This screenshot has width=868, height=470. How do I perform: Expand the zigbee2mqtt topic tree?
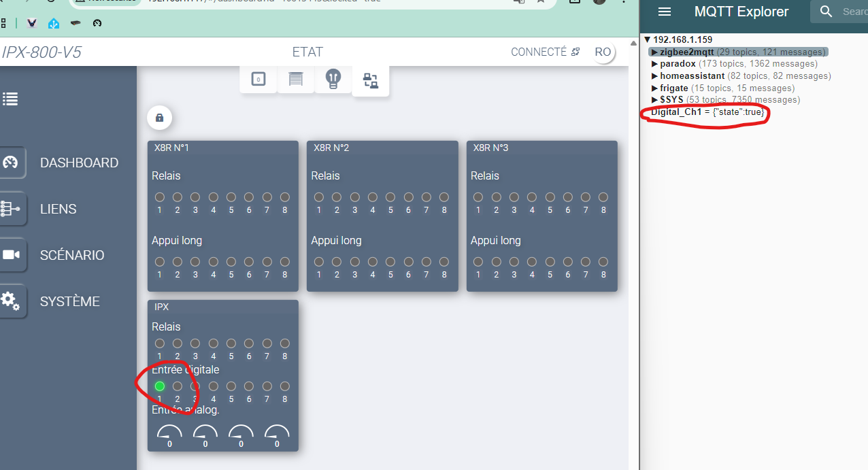[x=654, y=52]
